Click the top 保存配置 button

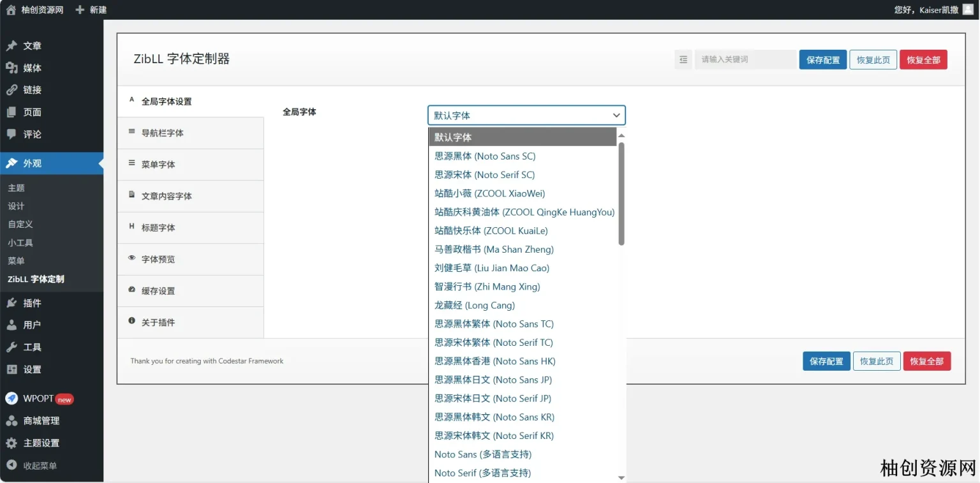(x=822, y=60)
